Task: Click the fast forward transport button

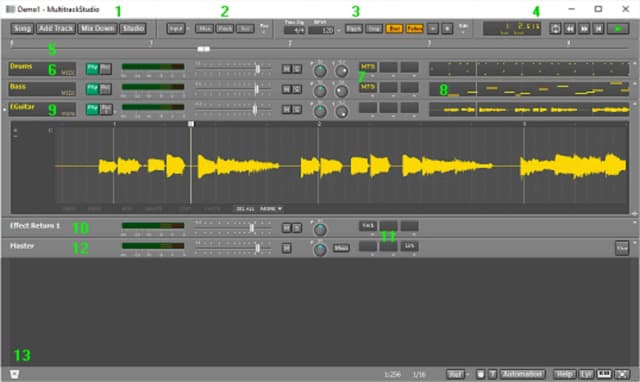Action: (584, 29)
